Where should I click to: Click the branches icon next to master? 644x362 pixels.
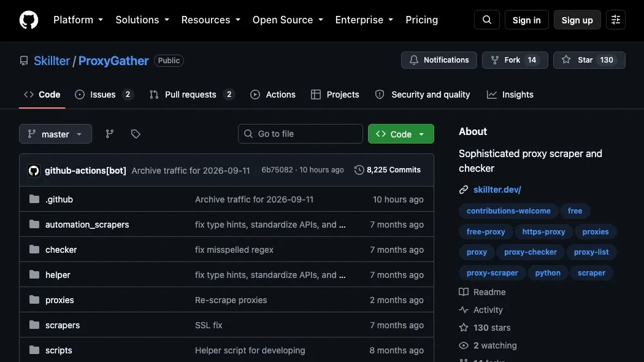(109, 134)
